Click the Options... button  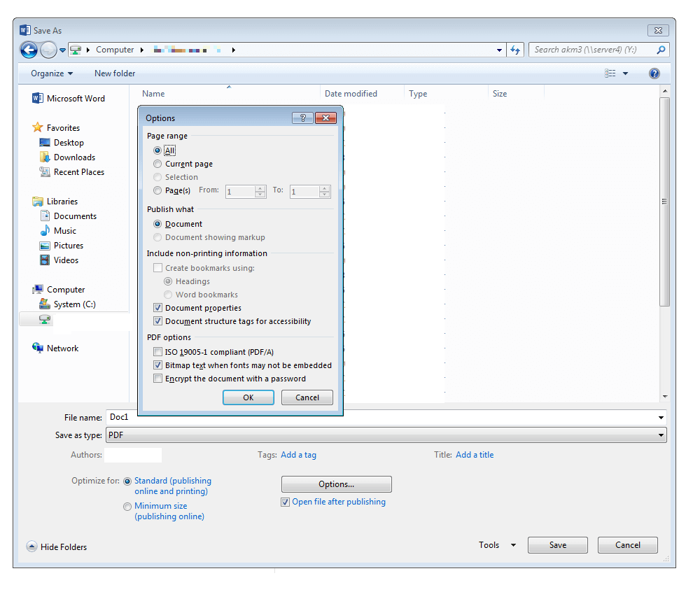click(x=336, y=484)
